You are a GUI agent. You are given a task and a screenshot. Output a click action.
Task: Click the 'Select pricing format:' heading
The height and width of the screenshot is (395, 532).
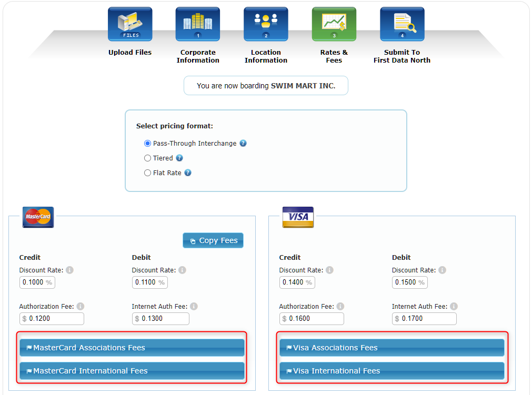[x=175, y=126]
